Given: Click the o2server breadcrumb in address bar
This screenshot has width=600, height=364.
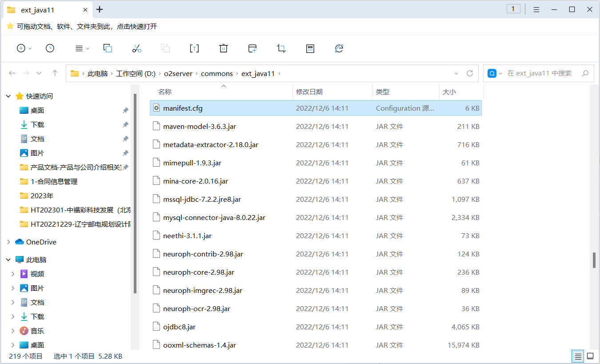Looking at the screenshot, I should click(178, 73).
